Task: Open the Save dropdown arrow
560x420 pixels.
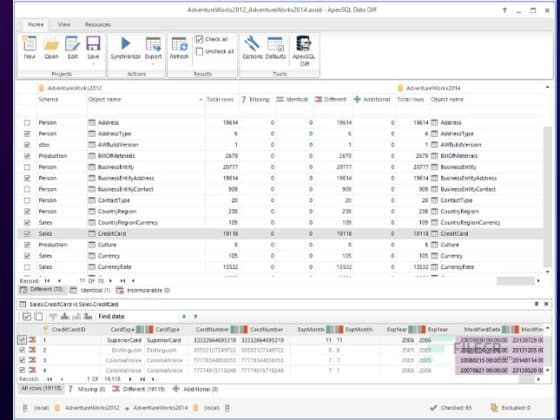Action: point(93,64)
